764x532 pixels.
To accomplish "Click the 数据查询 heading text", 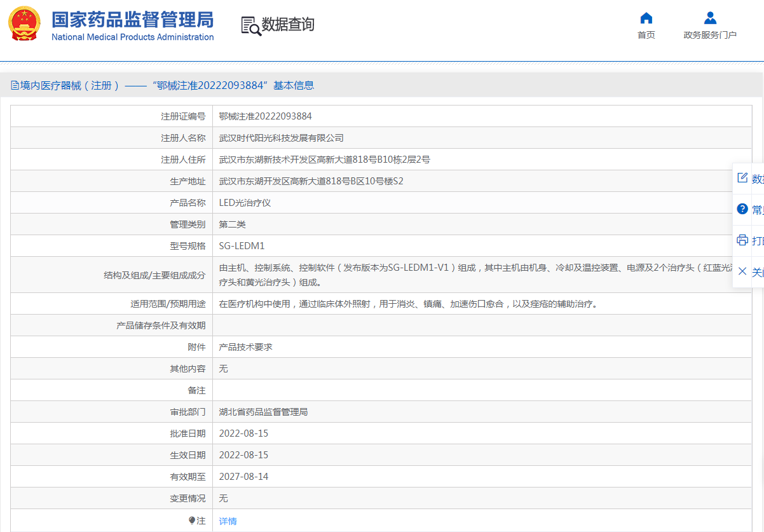I will (x=288, y=25).
